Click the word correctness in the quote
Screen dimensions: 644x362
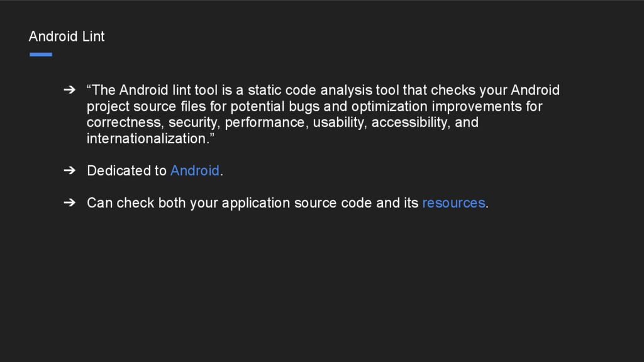123,123
